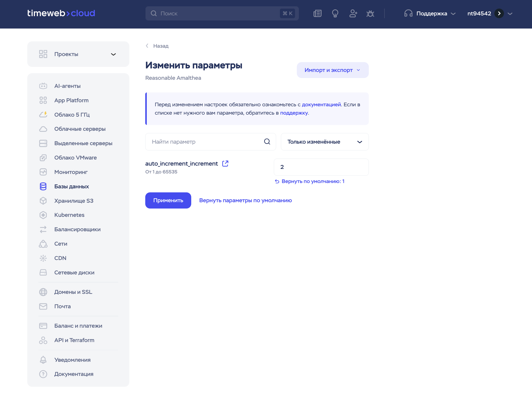Click the Мониторинг chart icon
The width and height of the screenshot is (532, 412).
click(x=43, y=172)
